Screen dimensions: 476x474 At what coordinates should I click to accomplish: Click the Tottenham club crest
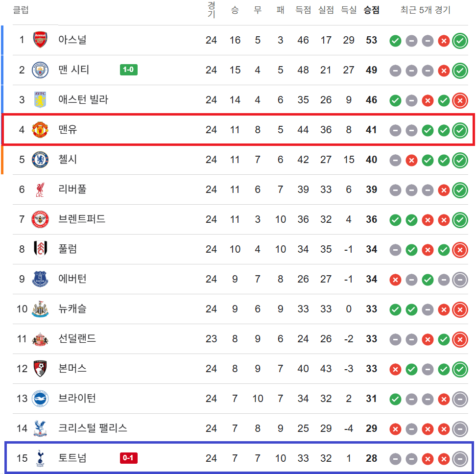point(40,459)
